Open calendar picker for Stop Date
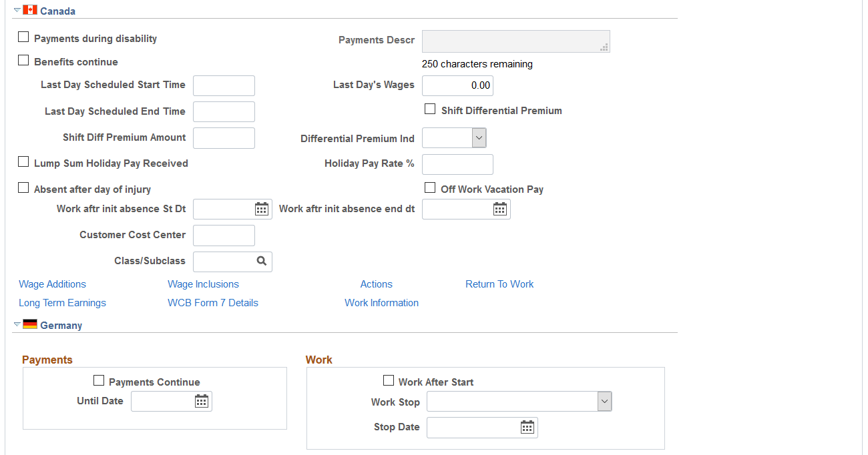The width and height of the screenshot is (868, 455). tap(527, 427)
